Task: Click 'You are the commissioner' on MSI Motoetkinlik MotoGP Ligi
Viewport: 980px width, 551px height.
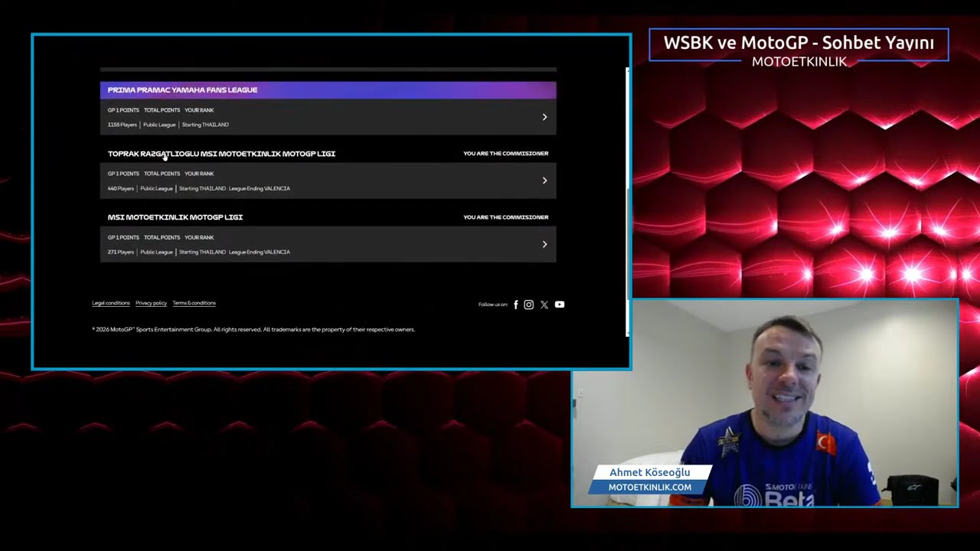Action: (x=505, y=217)
